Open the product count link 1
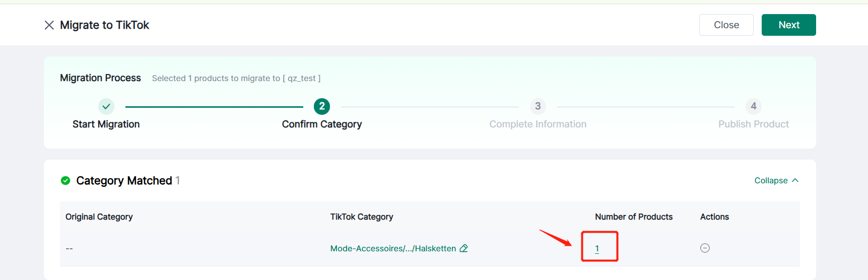Screen dimensions: 868x280 coord(597,249)
